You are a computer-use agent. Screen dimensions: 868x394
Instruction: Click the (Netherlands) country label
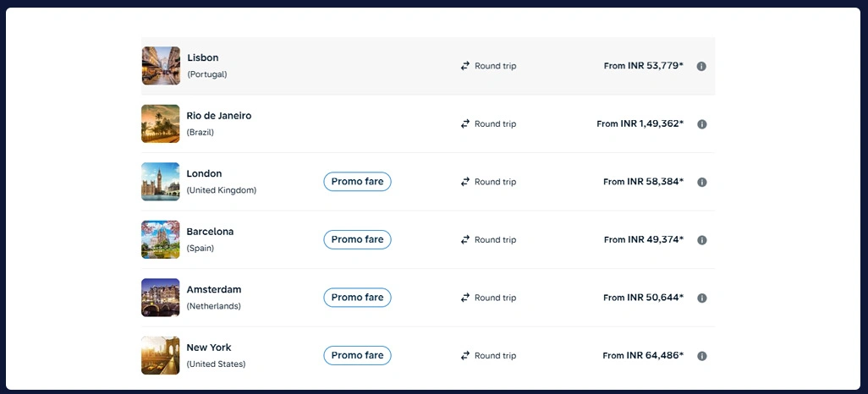(x=214, y=306)
